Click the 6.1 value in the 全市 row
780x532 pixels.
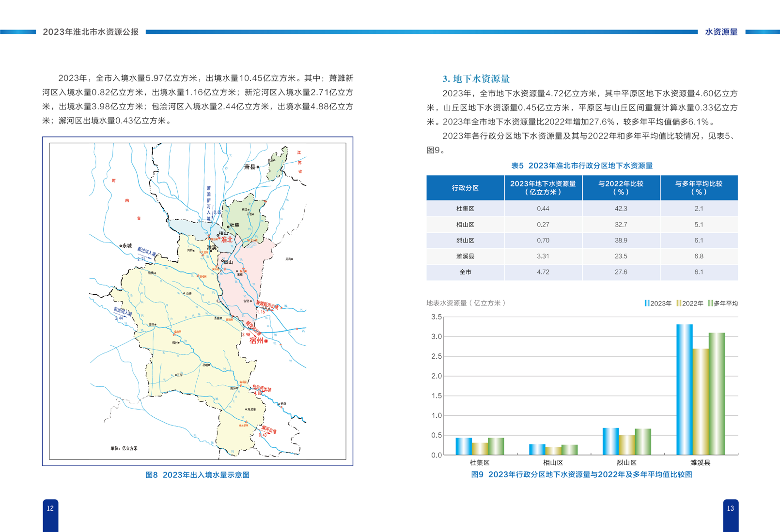click(699, 272)
